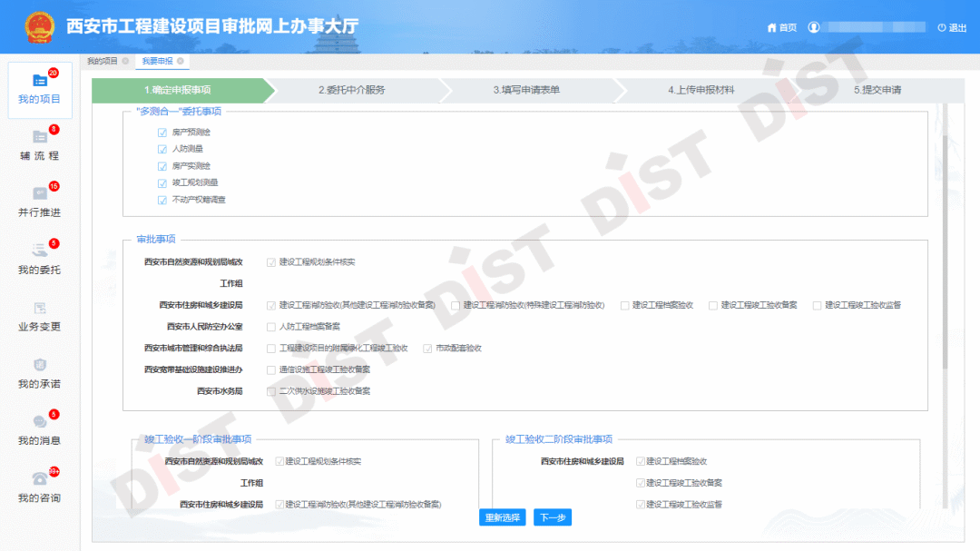Toggle the 不动产权籍调查 checkbox
The image size is (980, 551).
(x=162, y=200)
